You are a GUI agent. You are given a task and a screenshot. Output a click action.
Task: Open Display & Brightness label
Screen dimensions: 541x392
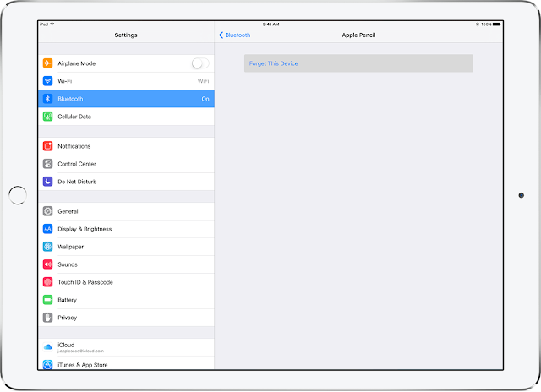click(x=85, y=229)
